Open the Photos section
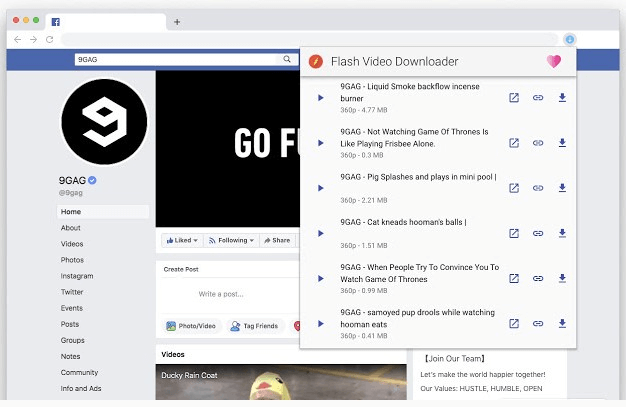 click(x=72, y=260)
